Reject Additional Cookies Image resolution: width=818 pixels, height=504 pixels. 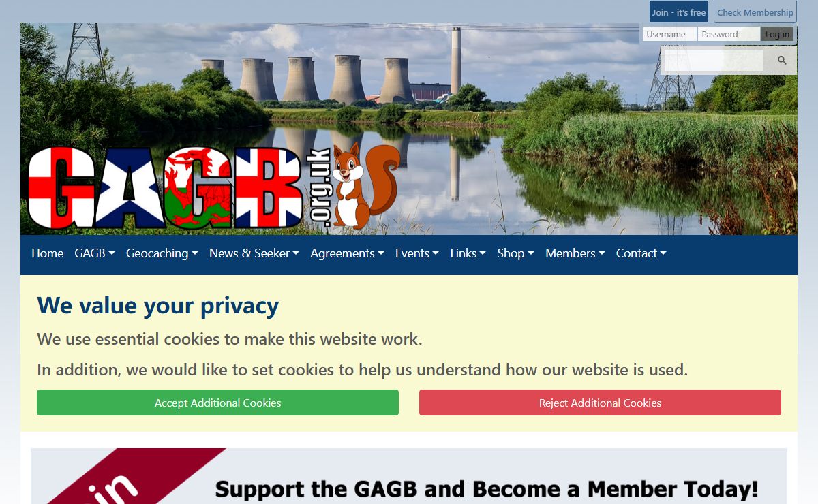click(x=600, y=403)
